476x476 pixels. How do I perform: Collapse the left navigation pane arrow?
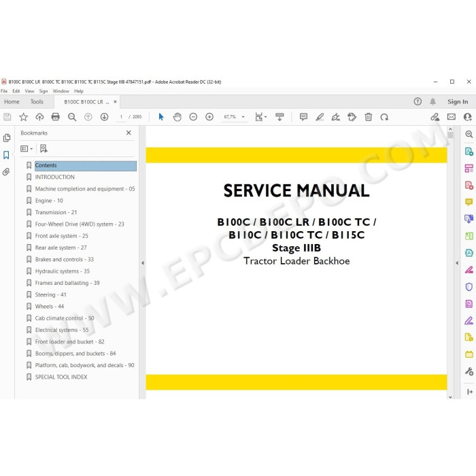click(x=143, y=263)
